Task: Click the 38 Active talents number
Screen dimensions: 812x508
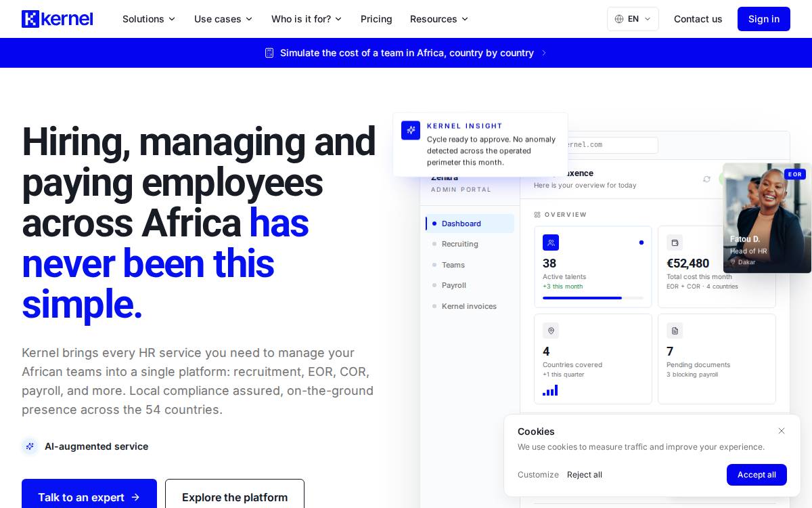Action: [549, 263]
